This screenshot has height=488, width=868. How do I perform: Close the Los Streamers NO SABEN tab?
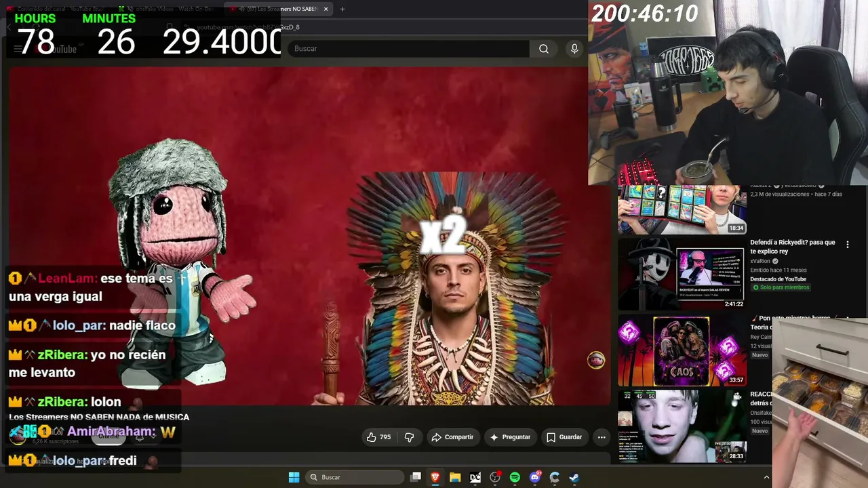point(325,9)
